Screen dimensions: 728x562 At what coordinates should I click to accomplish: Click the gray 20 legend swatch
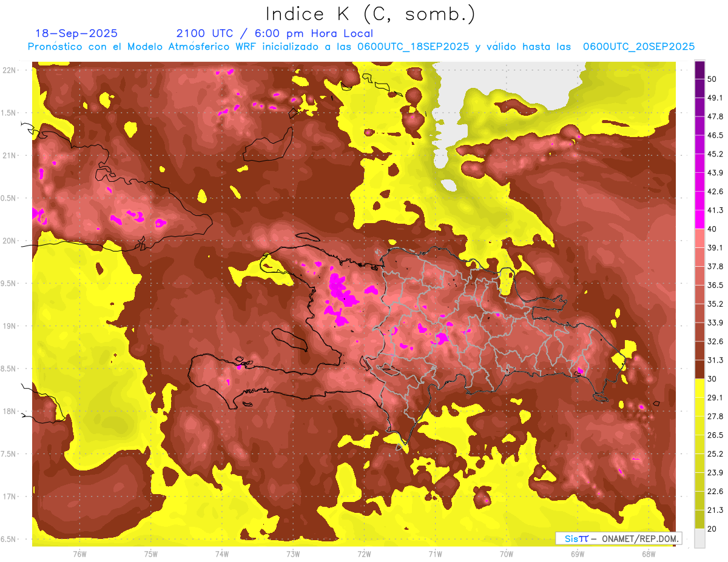pos(699,539)
